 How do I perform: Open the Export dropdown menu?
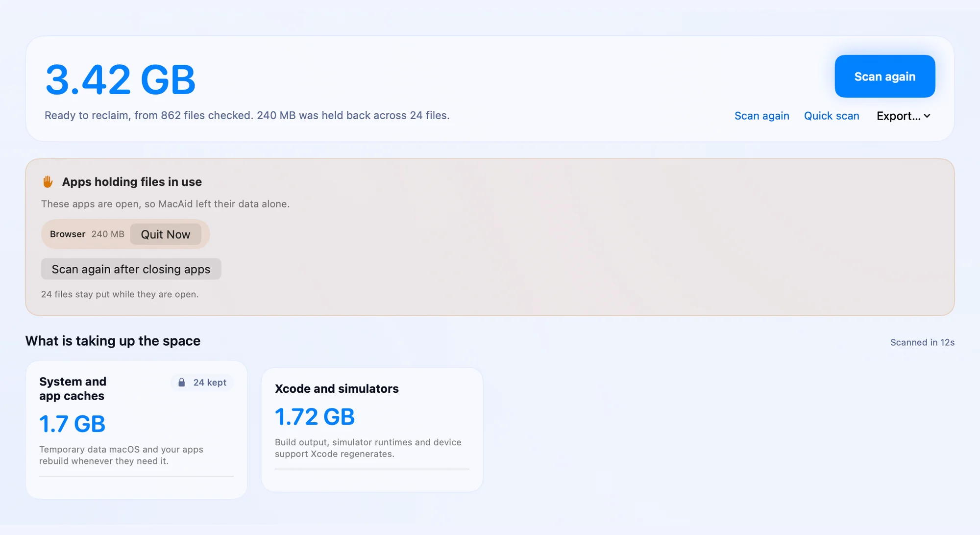(903, 116)
